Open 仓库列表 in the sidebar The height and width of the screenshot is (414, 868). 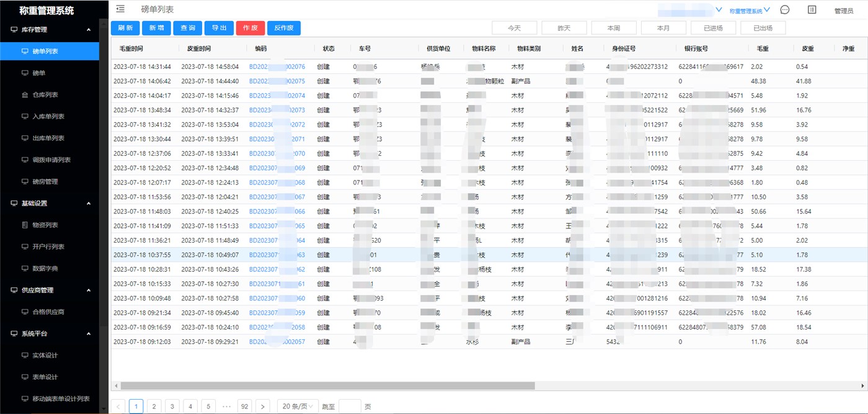(45, 95)
